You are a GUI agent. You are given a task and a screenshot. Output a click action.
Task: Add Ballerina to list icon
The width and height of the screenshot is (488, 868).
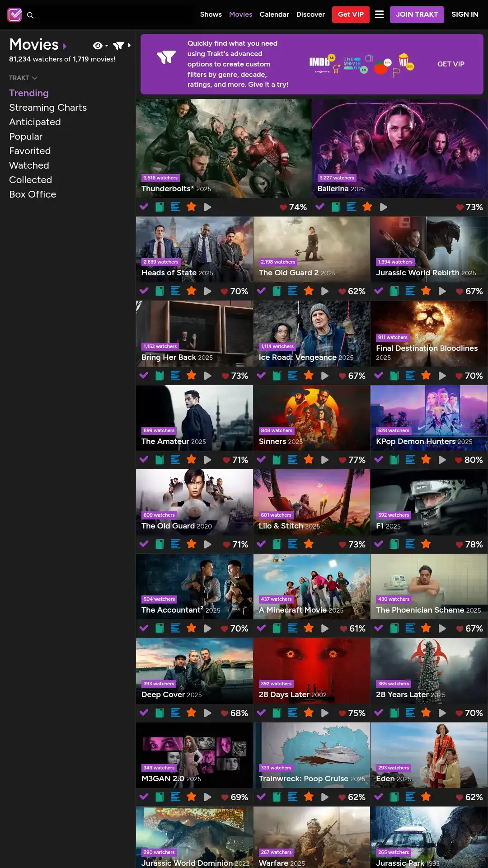pos(351,207)
